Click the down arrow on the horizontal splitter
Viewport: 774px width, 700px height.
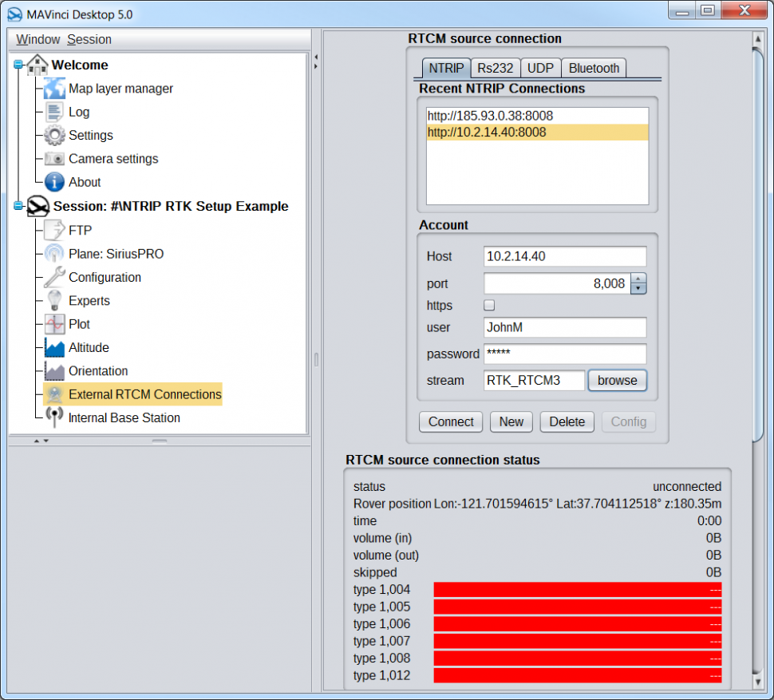point(46,441)
